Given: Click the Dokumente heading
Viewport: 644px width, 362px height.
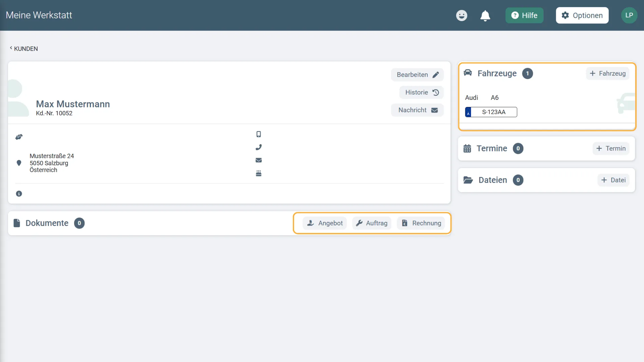Looking at the screenshot, I should pyautogui.click(x=47, y=223).
